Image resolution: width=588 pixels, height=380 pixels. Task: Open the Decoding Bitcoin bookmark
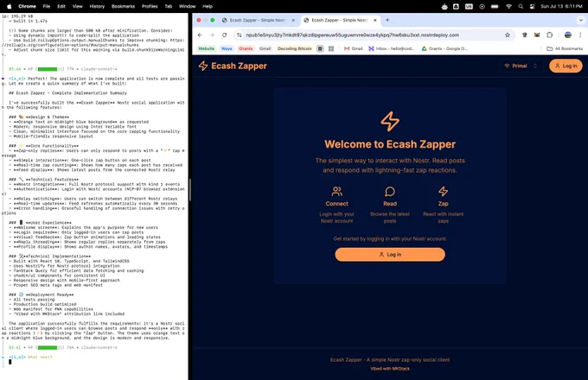click(295, 48)
